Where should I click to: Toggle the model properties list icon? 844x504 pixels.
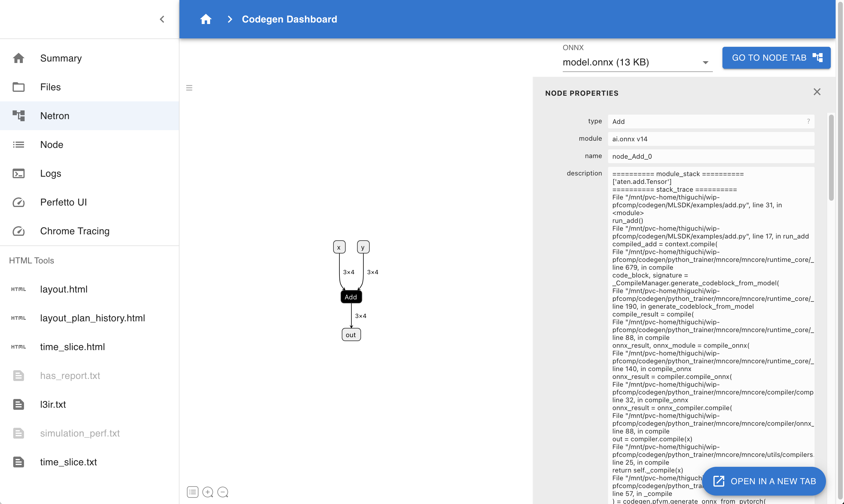[192, 492]
